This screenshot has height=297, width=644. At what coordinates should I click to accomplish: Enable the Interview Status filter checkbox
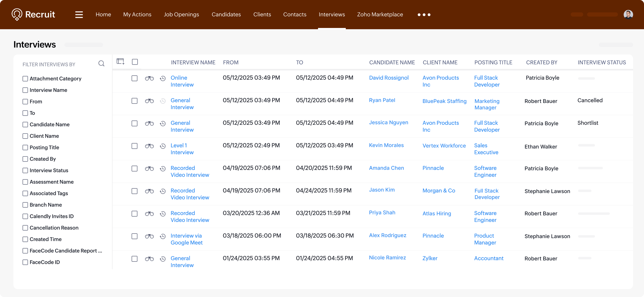coord(25,170)
